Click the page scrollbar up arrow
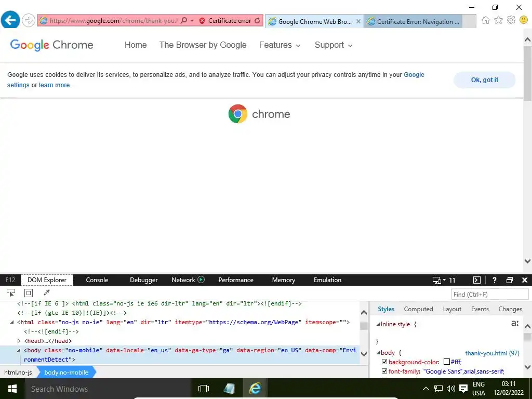The width and height of the screenshot is (532, 399). tap(527, 40)
